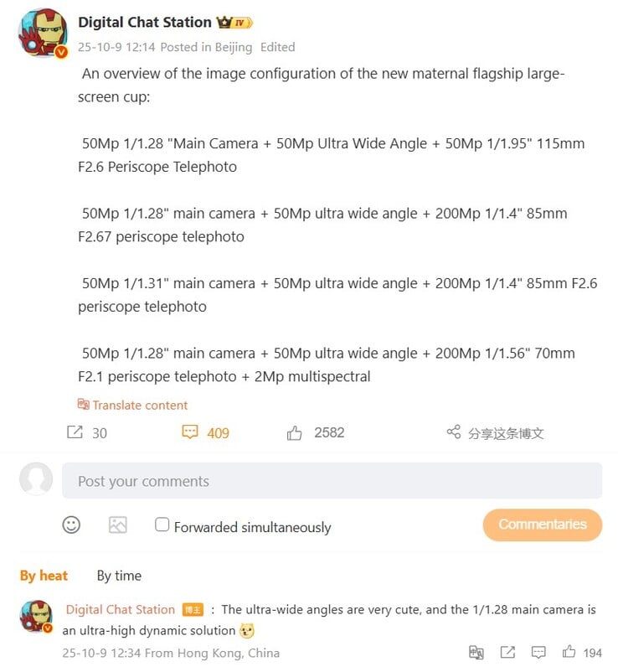Reply to comment via speech bubble icon
Screen dimensions: 618x672
pyautogui.click(x=538, y=652)
